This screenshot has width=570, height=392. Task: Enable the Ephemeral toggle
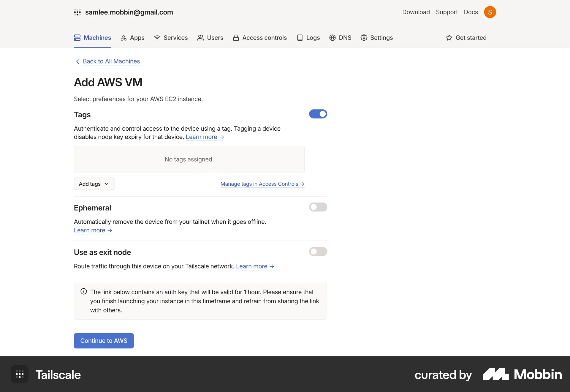318,207
